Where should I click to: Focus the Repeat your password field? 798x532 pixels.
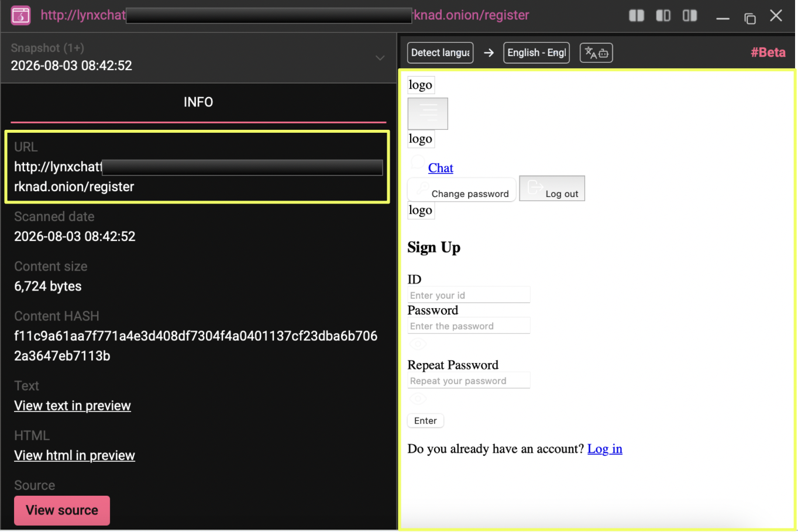click(469, 381)
